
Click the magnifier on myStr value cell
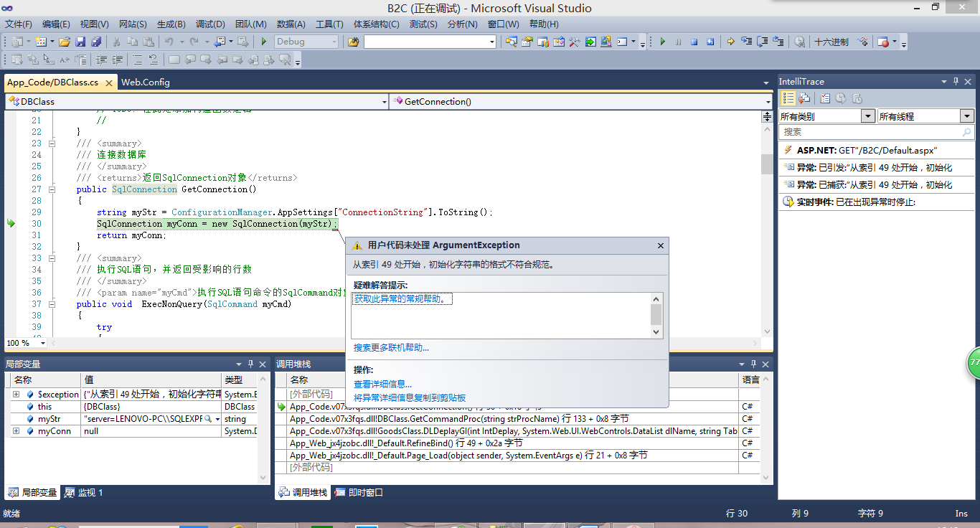point(208,418)
